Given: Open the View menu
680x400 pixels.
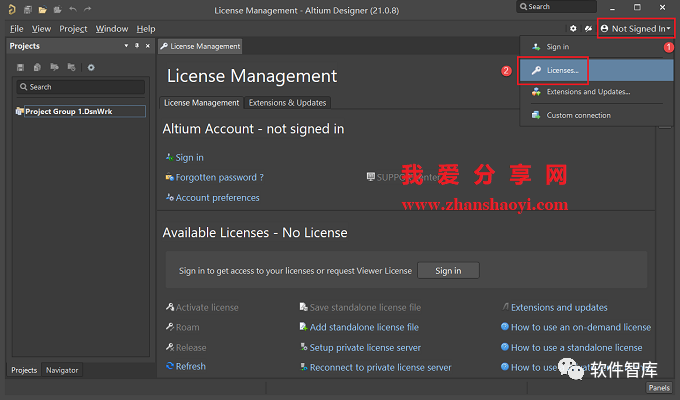Looking at the screenshot, I should pyautogui.click(x=41, y=29).
